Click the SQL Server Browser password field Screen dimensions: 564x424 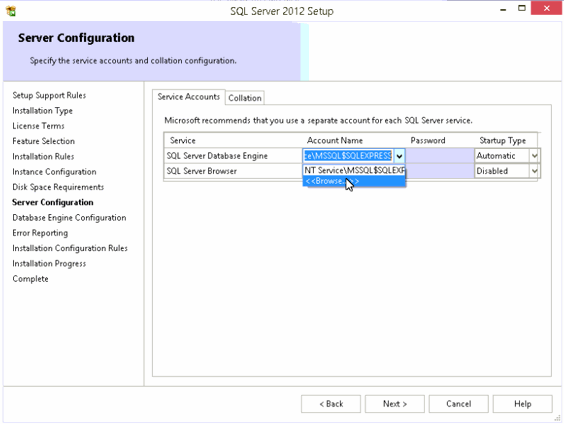(440, 171)
